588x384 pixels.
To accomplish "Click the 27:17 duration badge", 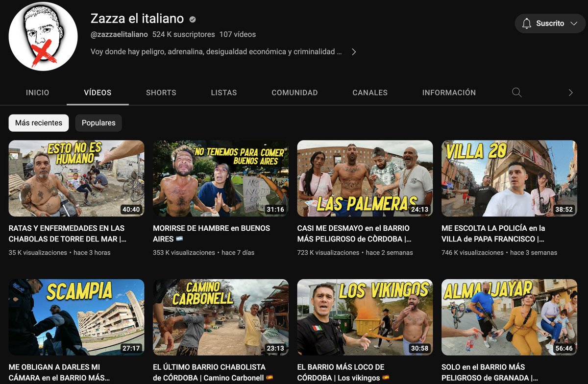I will click(131, 348).
